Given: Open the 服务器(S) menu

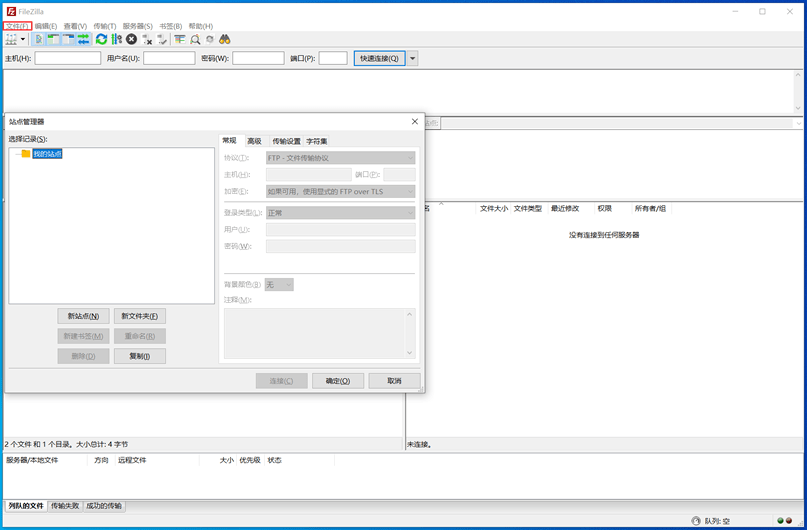Looking at the screenshot, I should click(x=137, y=26).
